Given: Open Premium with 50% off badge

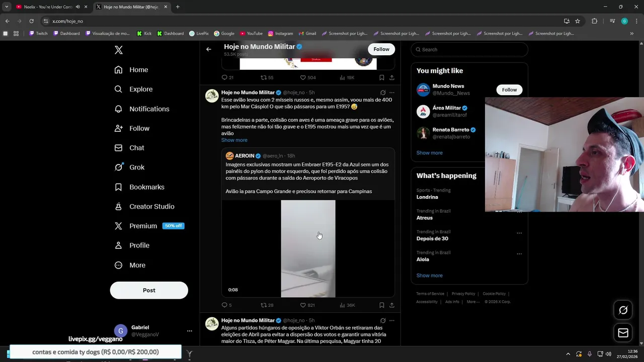Looking at the screenshot, I should point(149,226).
